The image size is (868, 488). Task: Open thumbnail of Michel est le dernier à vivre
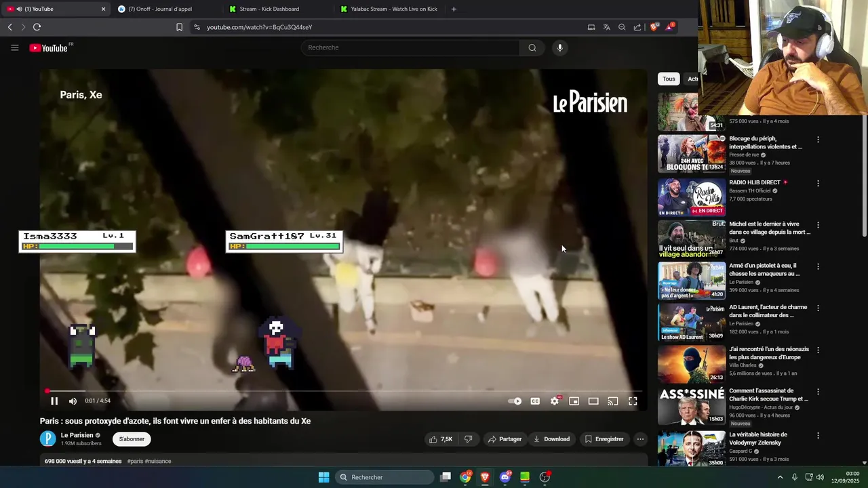coord(692,239)
